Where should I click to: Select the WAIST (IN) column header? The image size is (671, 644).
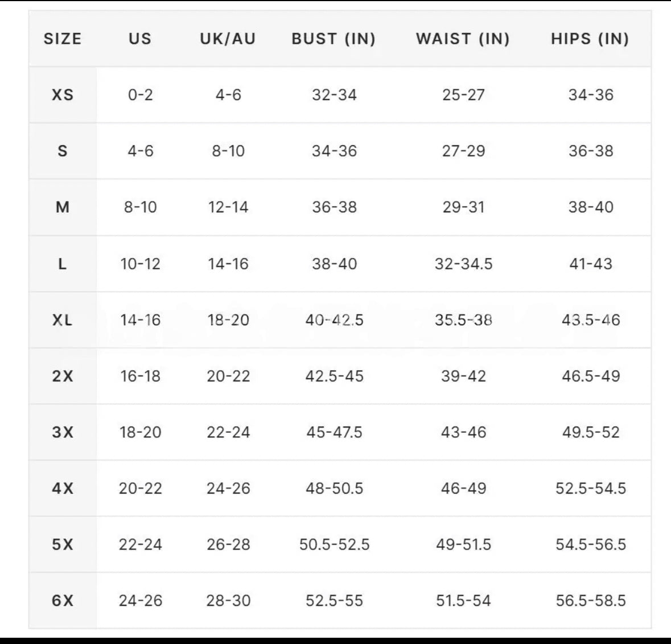463,39
